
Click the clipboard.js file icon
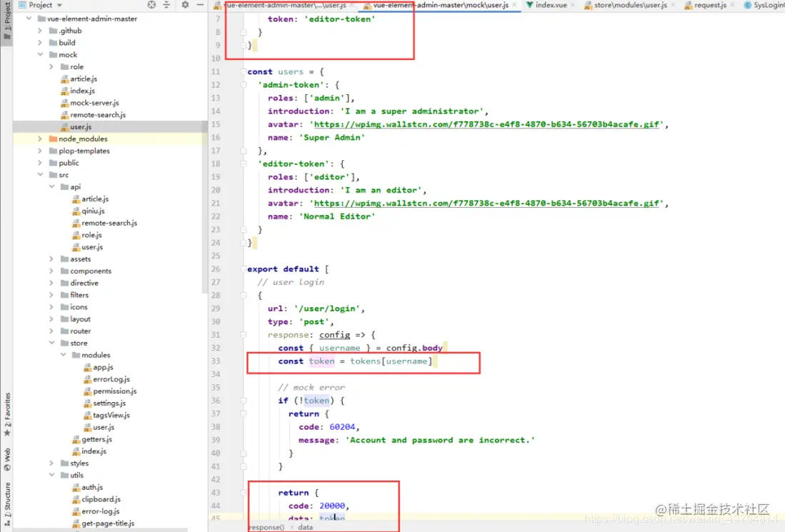[76, 499]
